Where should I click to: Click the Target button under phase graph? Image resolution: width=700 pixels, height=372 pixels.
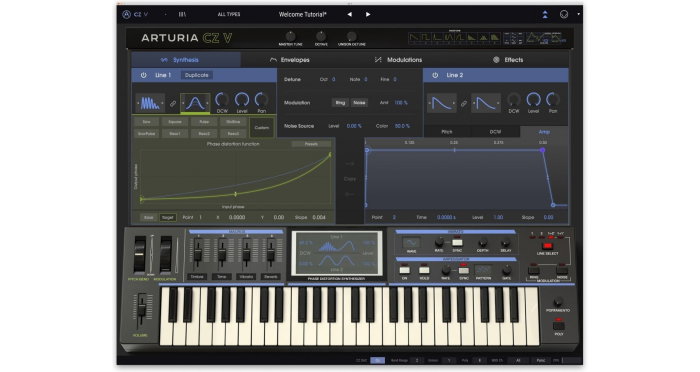click(167, 217)
